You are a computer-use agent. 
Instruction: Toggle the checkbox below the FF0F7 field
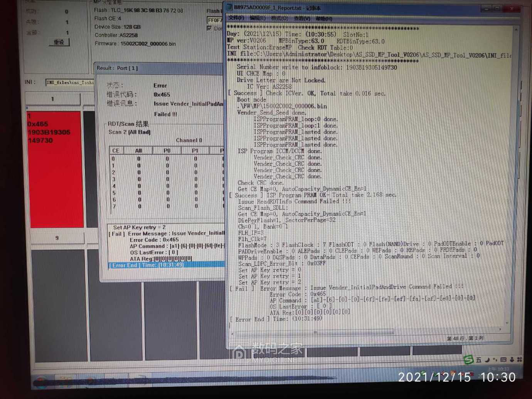pyautogui.click(x=209, y=28)
